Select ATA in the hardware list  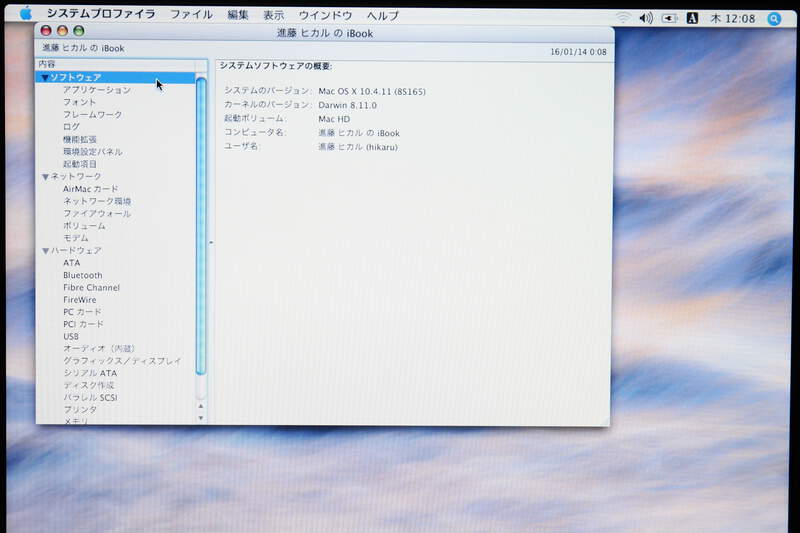(71, 263)
